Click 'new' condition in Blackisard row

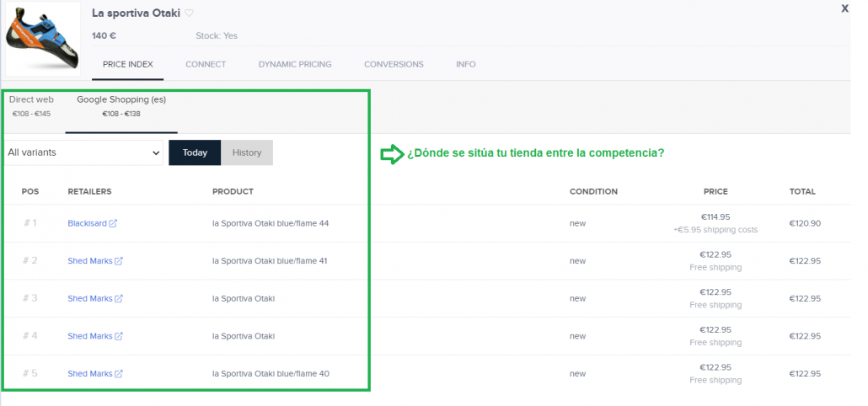577,223
